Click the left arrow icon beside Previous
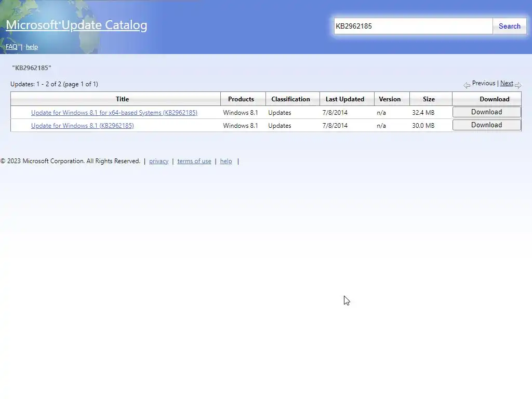 467,85
